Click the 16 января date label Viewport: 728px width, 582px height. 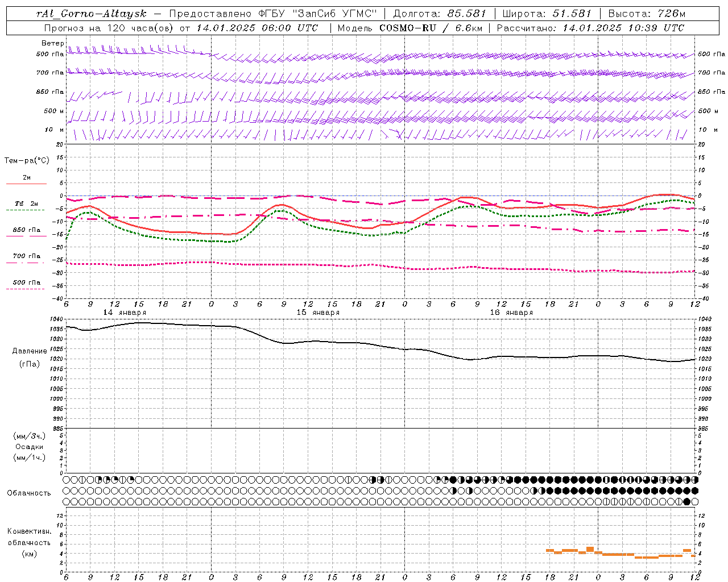(511, 313)
